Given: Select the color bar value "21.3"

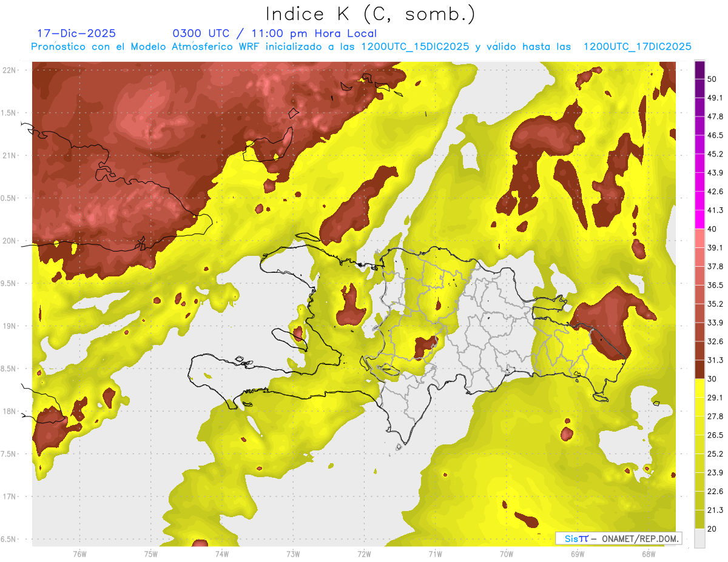Looking at the screenshot, I should point(715,510).
